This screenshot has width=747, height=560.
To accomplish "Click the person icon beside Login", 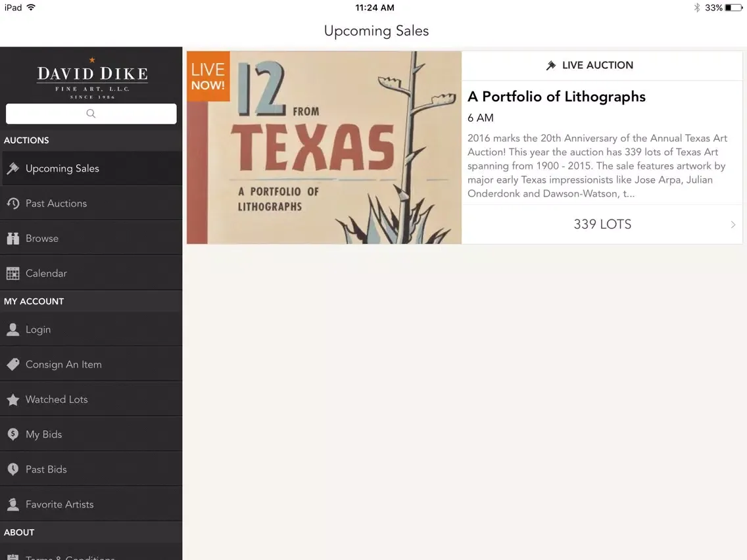I will (13, 329).
